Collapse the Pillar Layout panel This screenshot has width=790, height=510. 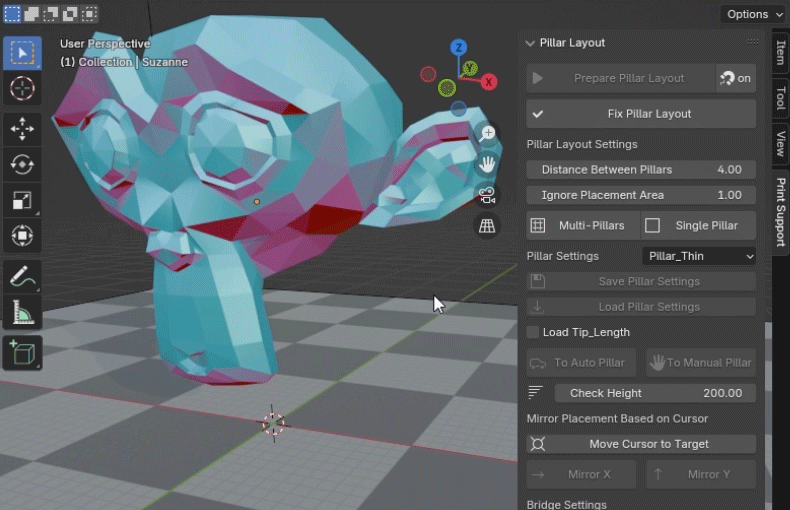[530, 43]
